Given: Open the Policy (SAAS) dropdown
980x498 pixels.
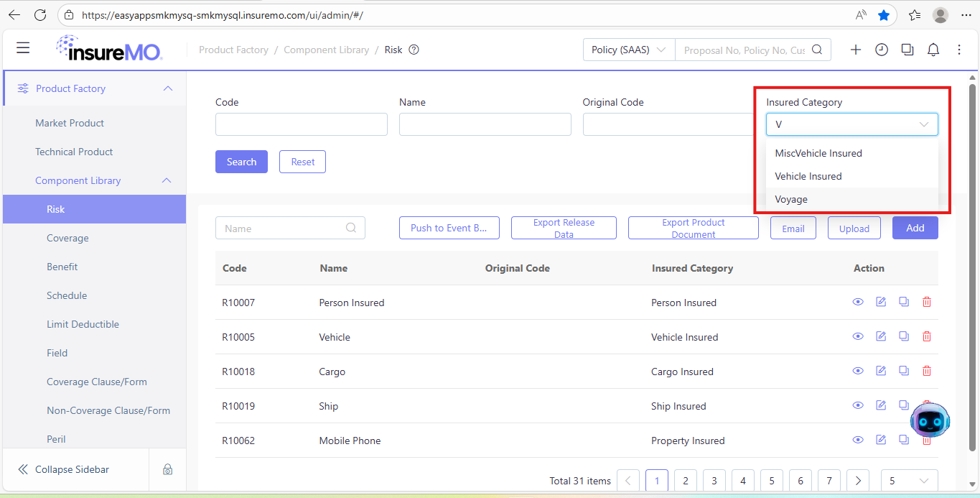Looking at the screenshot, I should 629,50.
